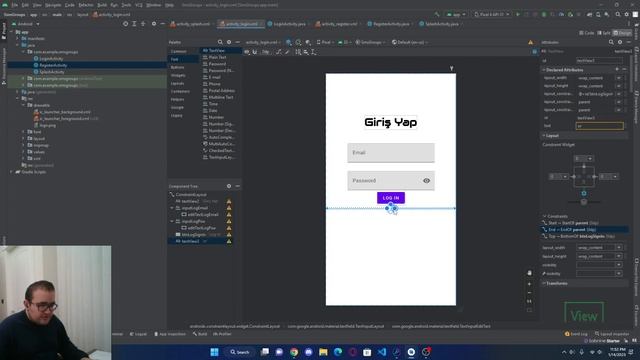Viewport: 640px width, 360px height.
Task: Open Project panel gear options
Action: coord(154,24)
